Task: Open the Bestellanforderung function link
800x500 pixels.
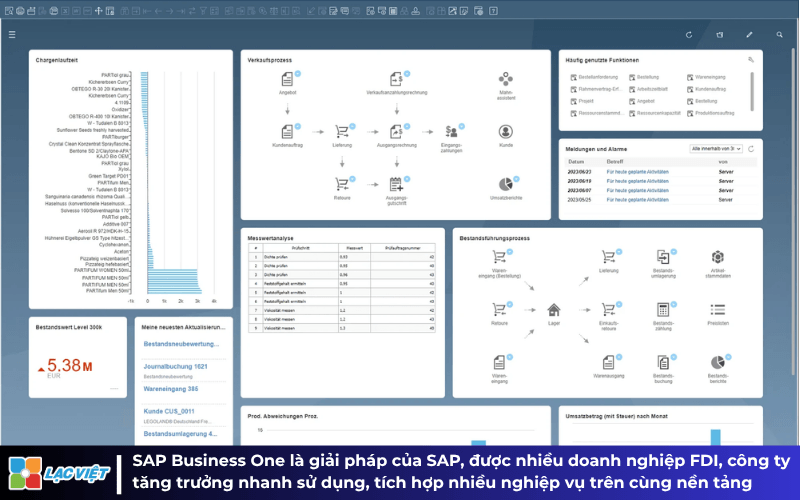Action: 594,77
